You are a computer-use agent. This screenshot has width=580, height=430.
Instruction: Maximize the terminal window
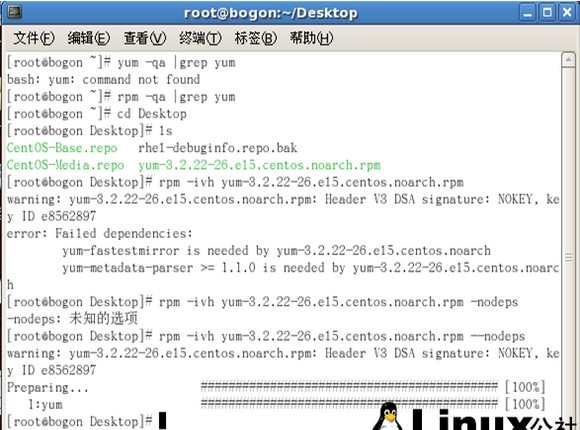pos(547,13)
